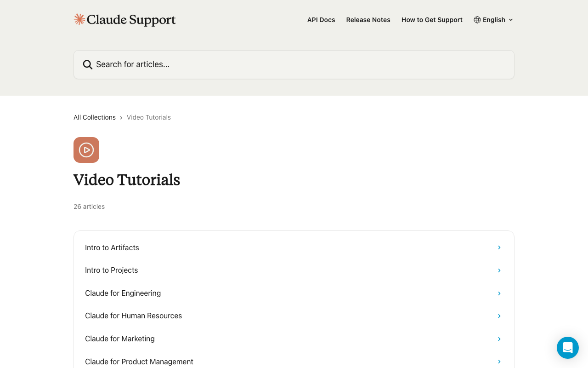588x368 pixels.
Task: Open the chat messenger launcher
Action: (568, 348)
